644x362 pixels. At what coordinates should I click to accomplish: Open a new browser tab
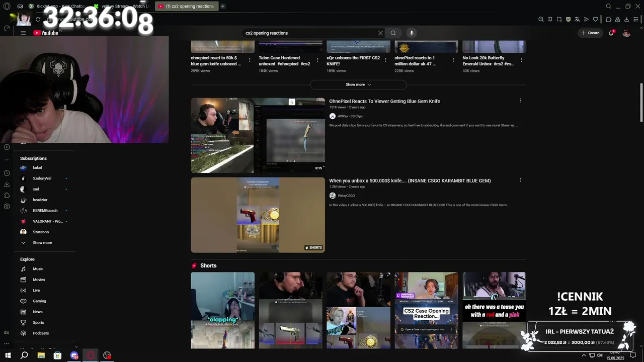click(x=222, y=6)
